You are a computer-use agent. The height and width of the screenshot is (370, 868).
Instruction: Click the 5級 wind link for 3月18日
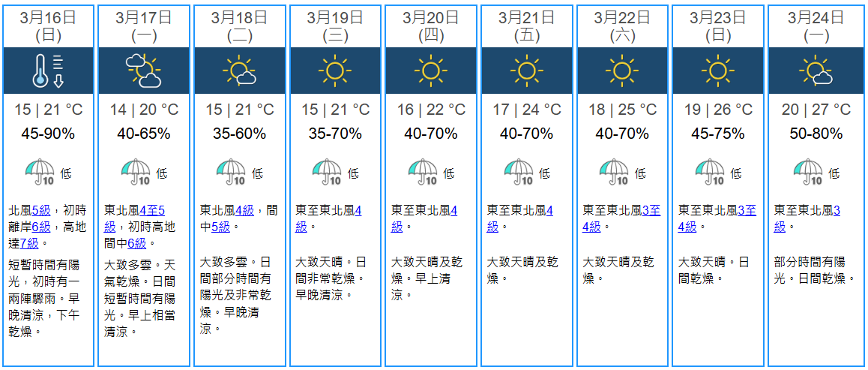pyautogui.click(x=220, y=227)
